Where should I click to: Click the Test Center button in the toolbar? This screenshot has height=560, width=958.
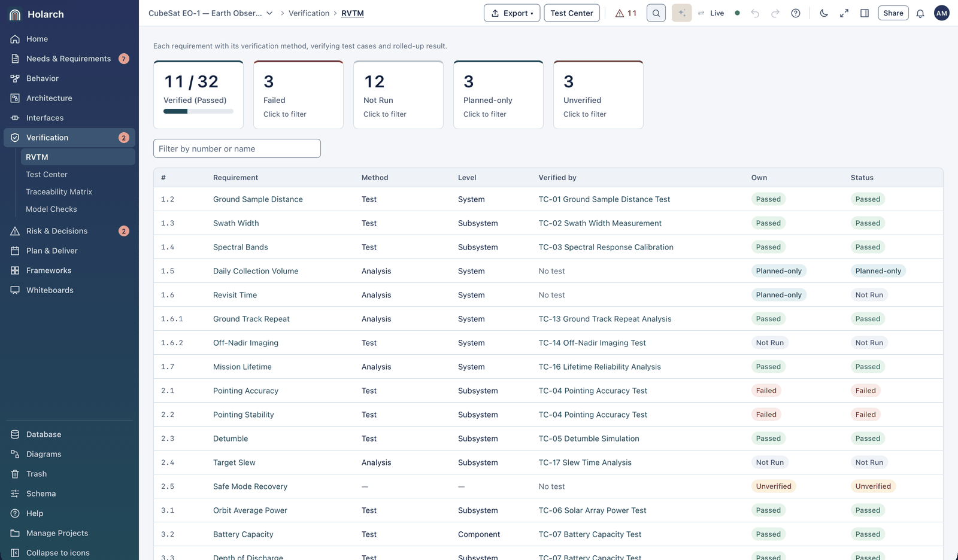(x=572, y=13)
